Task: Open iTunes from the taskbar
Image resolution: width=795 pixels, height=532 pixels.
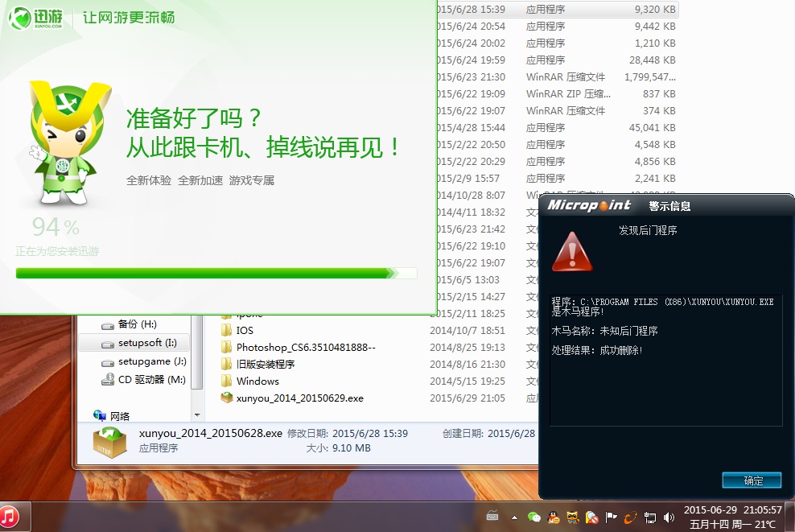Action: (x=9, y=517)
